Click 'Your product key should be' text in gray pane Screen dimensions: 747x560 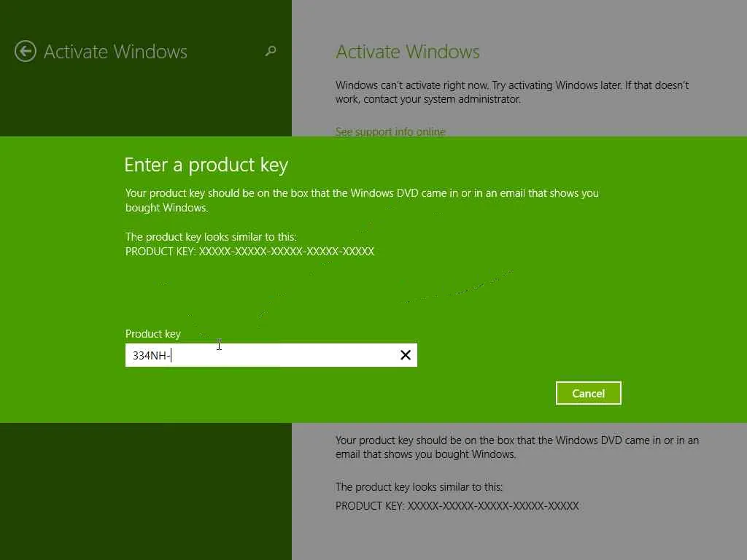click(x=517, y=447)
